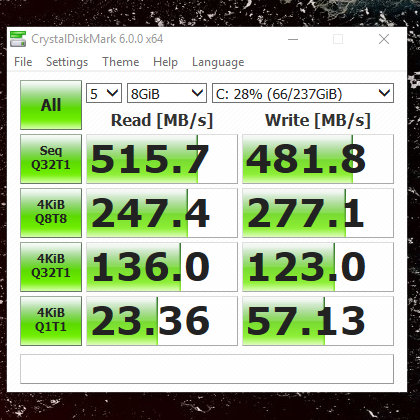Click the Seq write result 481.8
Viewport: 420px width, 420px height.
(318, 159)
